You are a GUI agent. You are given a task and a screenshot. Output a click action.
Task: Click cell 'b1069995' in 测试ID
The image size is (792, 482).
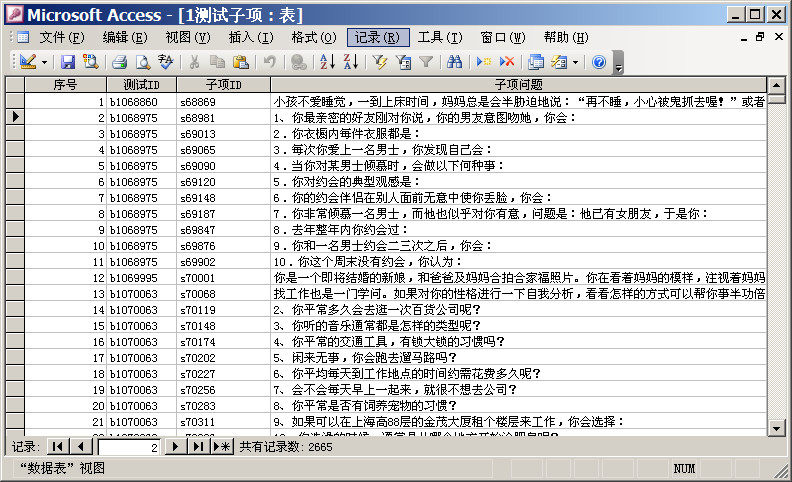141,278
